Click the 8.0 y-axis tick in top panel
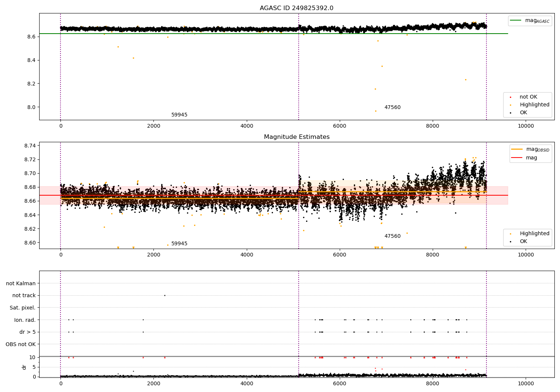560x392 pixels. [x=31, y=107]
